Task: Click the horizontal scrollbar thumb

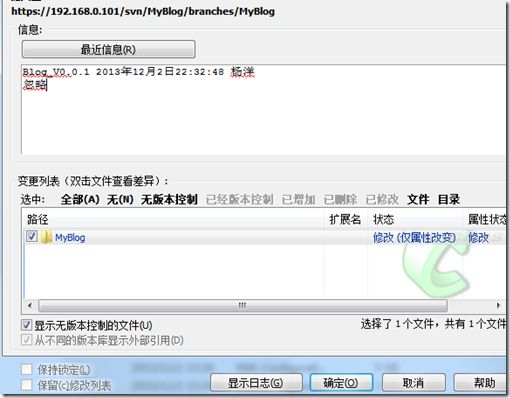Action: click(x=243, y=305)
